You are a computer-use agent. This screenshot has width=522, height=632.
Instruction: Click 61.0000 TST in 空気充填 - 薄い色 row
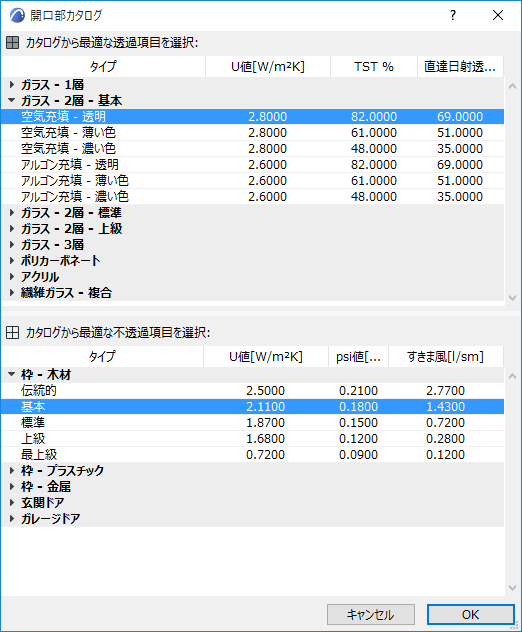click(x=374, y=133)
